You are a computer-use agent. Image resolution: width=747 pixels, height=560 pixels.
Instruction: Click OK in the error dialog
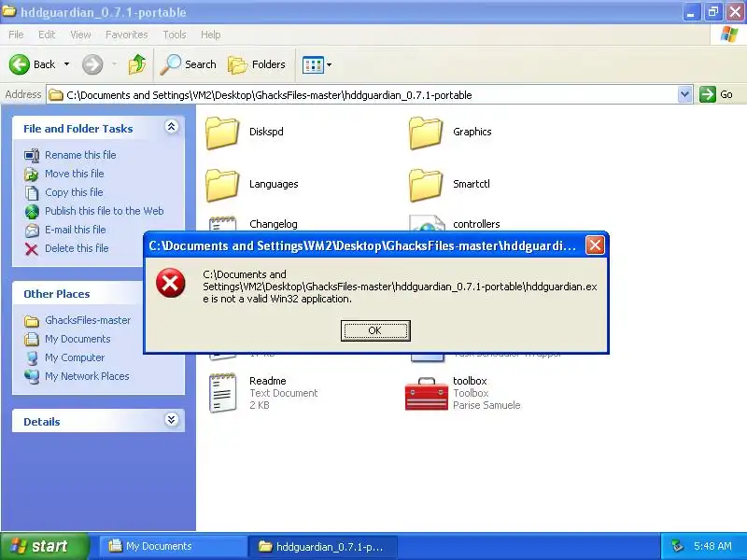[x=375, y=330]
